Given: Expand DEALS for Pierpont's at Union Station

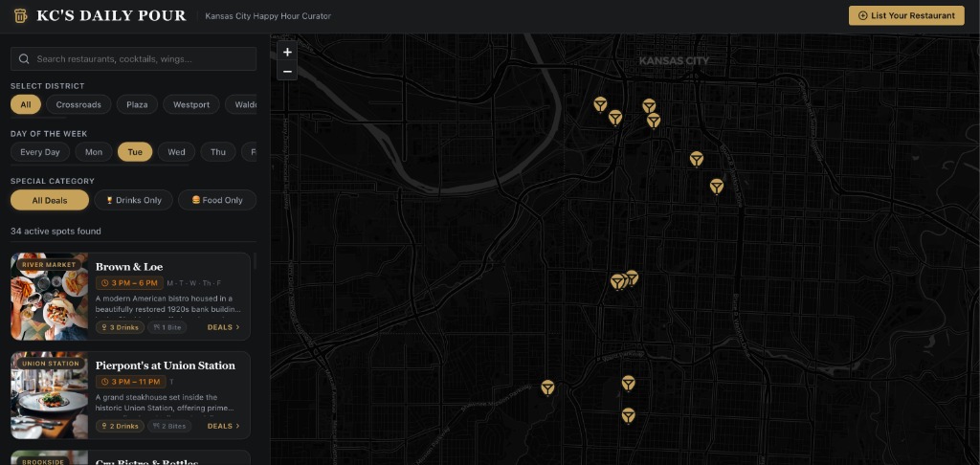Looking at the screenshot, I should [x=224, y=427].
